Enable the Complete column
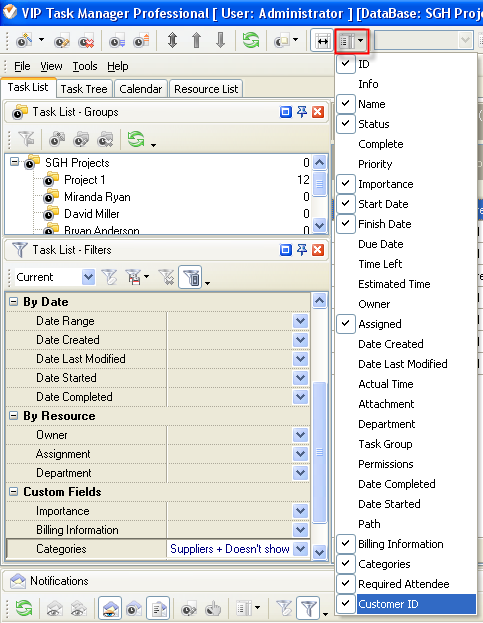The height and width of the screenshot is (623, 483). [x=381, y=144]
